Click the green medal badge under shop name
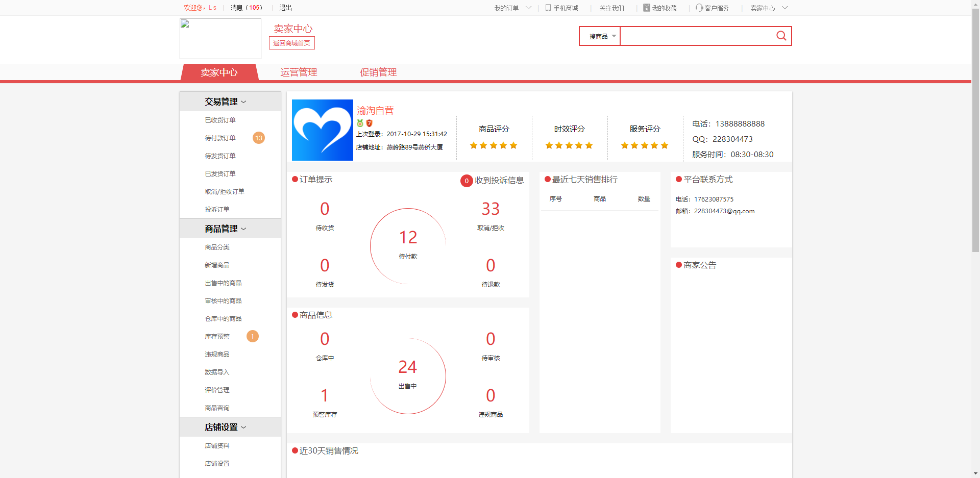The image size is (980, 478). (x=360, y=123)
